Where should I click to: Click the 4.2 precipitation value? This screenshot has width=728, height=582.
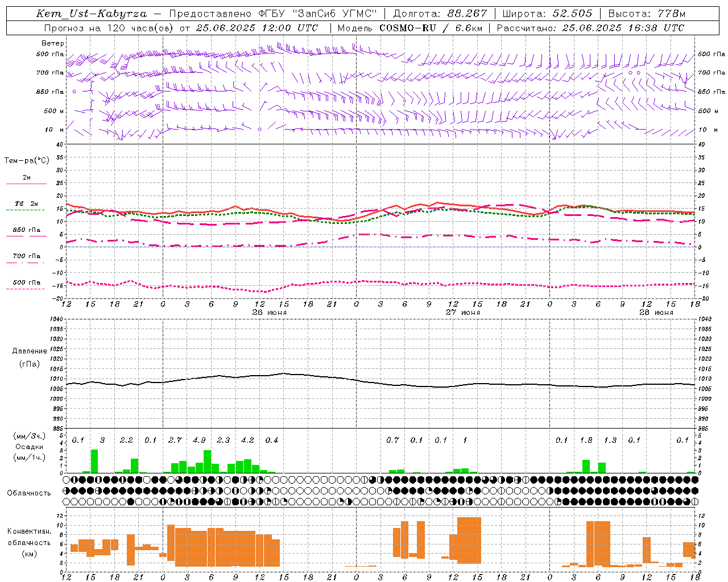point(247,440)
